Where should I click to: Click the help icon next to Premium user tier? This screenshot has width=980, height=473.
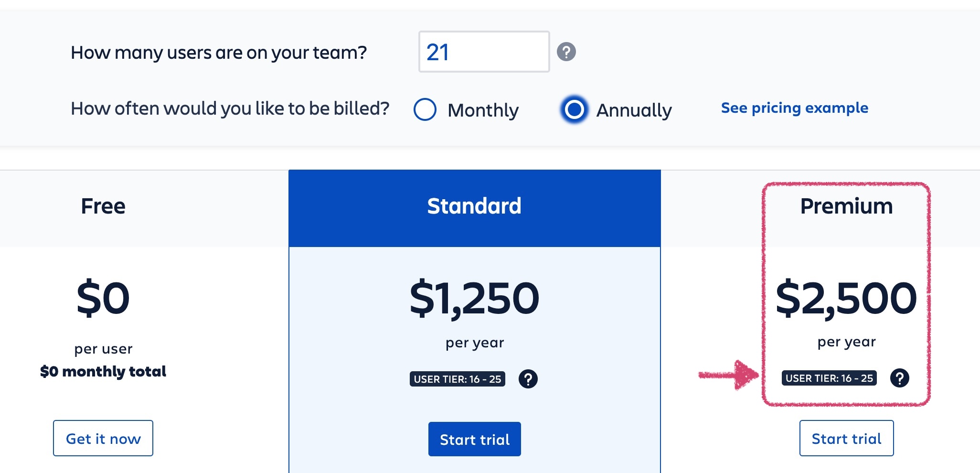click(x=900, y=378)
